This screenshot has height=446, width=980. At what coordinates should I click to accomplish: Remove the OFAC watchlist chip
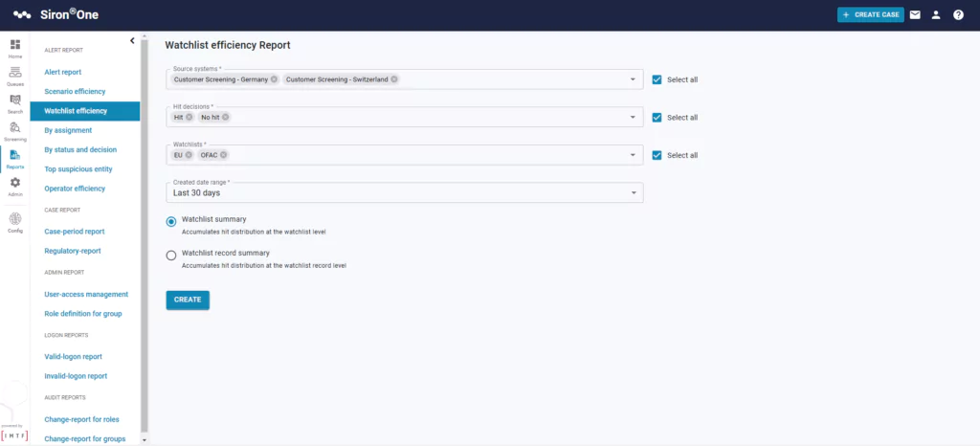click(224, 155)
